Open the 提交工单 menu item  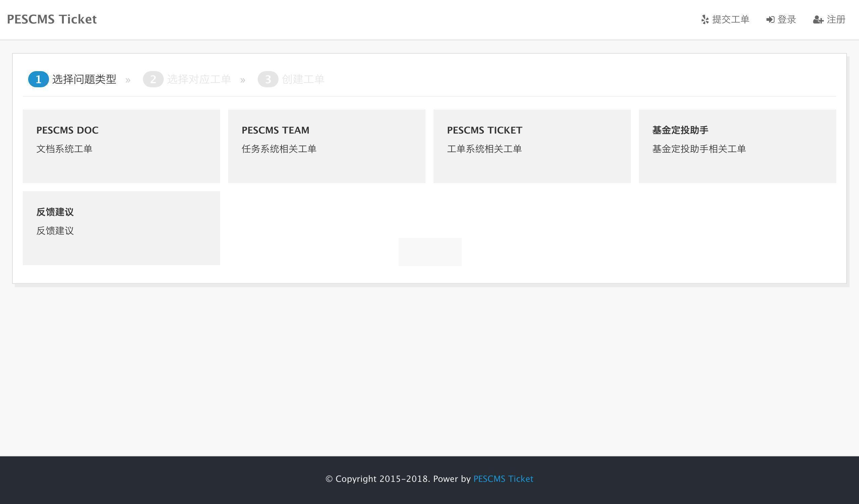tap(730, 19)
